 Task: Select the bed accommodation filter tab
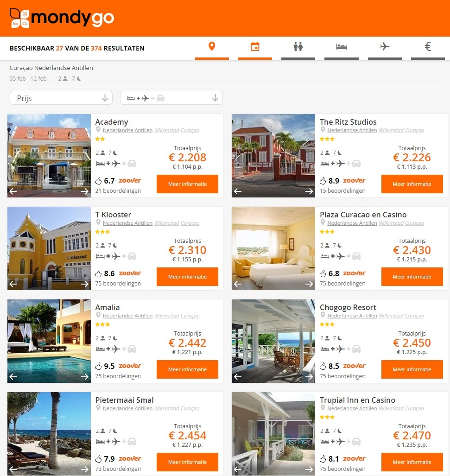coord(342,48)
